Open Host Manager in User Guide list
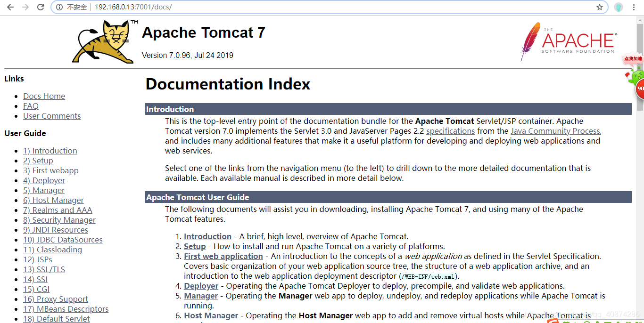Image resolution: width=644 pixels, height=323 pixels. pyautogui.click(x=211, y=315)
